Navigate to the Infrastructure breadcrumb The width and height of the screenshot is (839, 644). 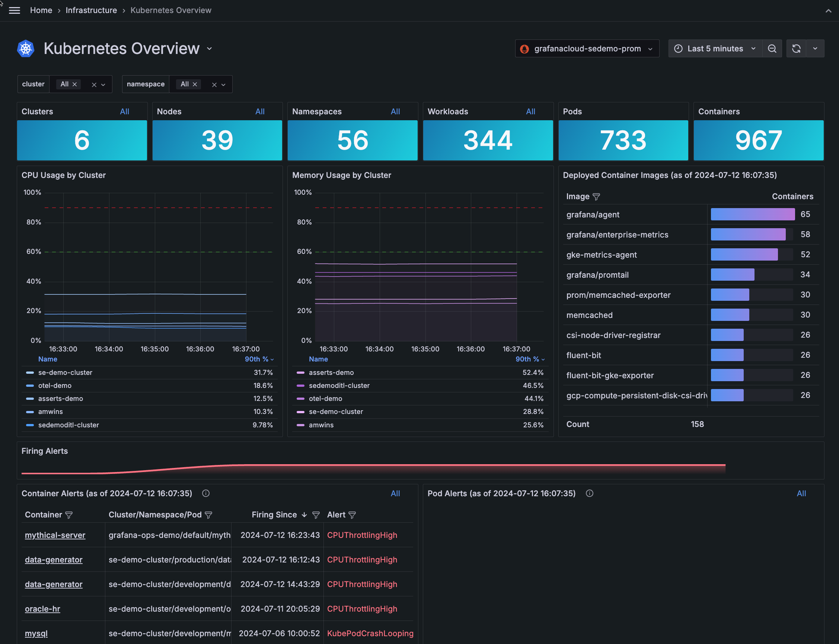(x=91, y=10)
